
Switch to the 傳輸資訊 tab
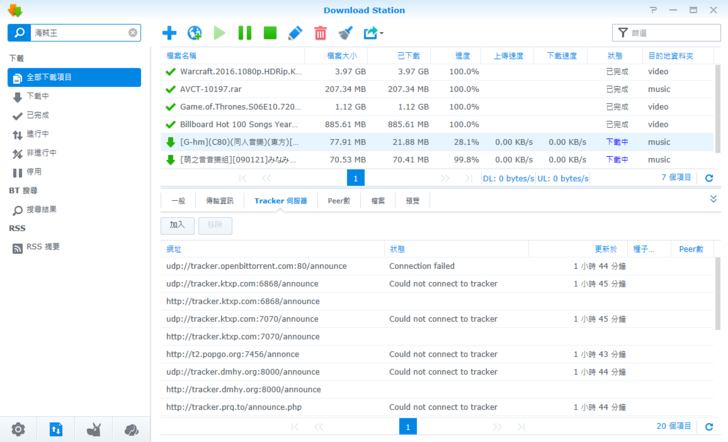219,201
